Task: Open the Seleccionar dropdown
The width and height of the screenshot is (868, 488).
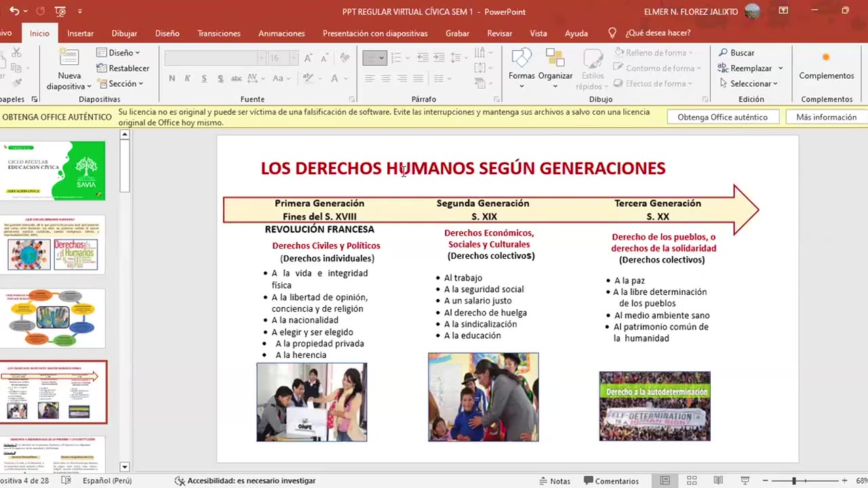Action: [x=748, y=83]
